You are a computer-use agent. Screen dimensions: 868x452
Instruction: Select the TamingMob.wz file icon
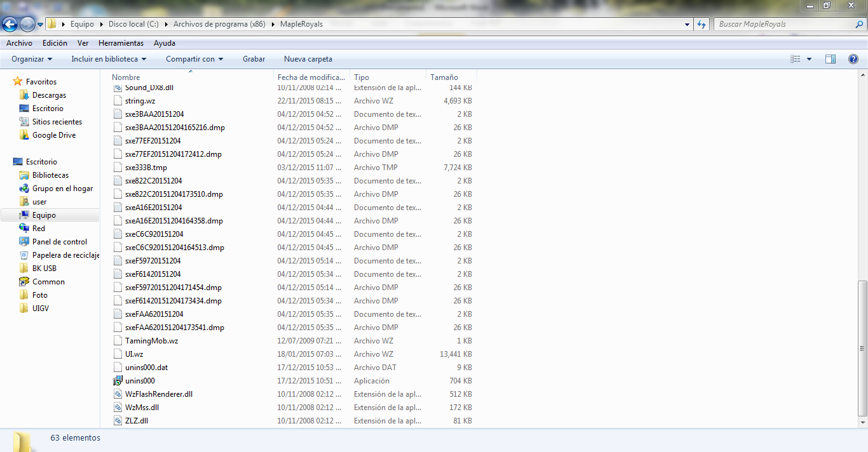click(117, 341)
